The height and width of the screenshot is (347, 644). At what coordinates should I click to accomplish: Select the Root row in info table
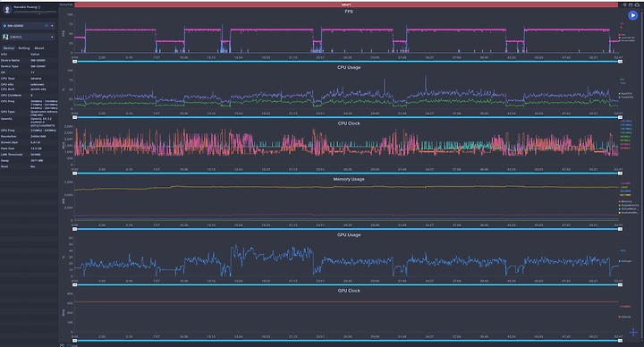(x=29, y=166)
